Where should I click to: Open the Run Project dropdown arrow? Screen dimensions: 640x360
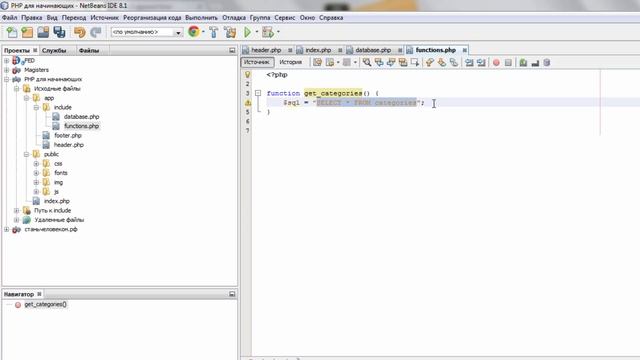257,32
